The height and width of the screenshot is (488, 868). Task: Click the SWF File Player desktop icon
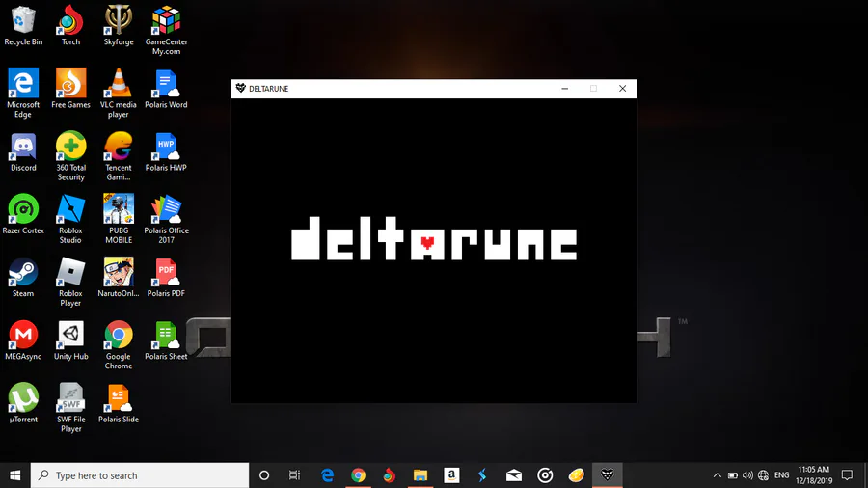point(70,408)
